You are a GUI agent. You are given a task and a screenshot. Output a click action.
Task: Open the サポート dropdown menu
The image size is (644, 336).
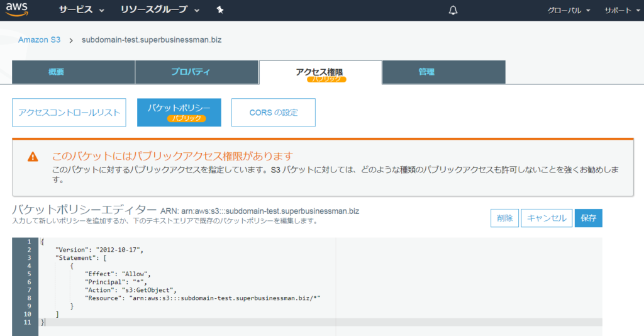click(x=622, y=10)
